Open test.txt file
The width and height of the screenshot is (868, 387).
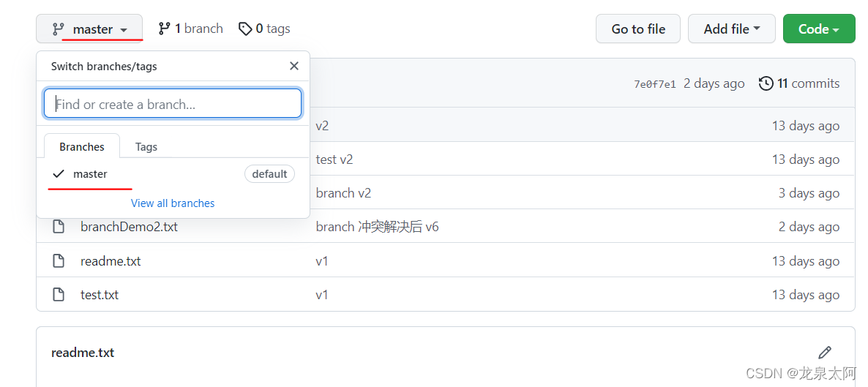click(x=100, y=295)
